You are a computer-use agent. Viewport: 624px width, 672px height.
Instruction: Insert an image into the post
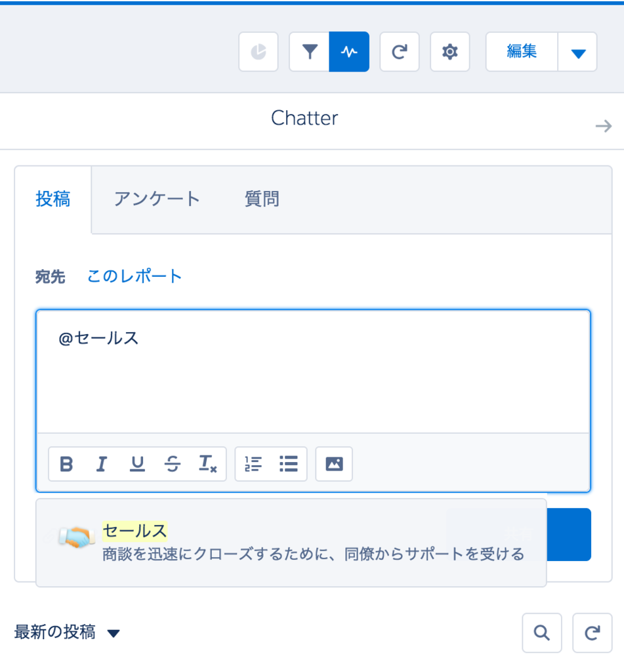[x=333, y=463]
